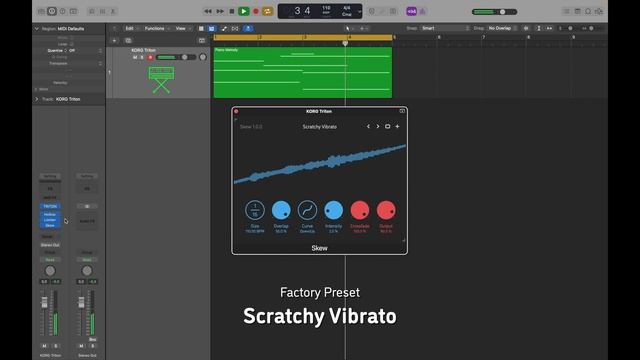Click the green keyboard instrument icon on the track
The width and height of the screenshot is (640, 360).
pos(161,80)
